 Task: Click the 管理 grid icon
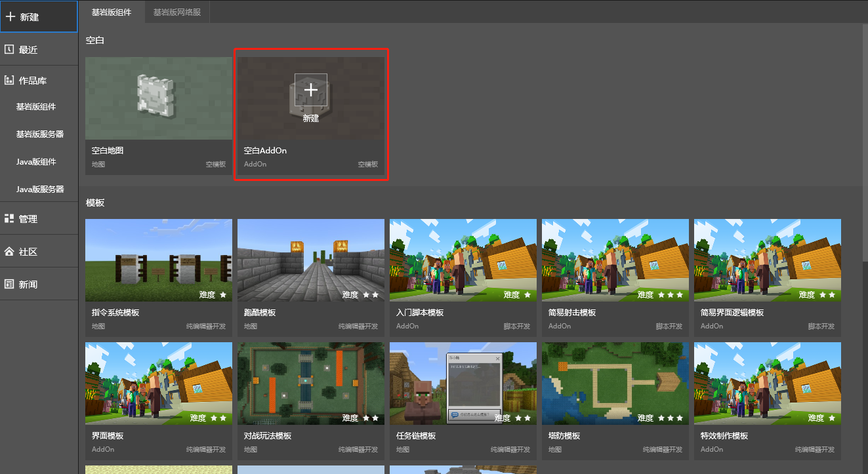pyautogui.click(x=9, y=218)
